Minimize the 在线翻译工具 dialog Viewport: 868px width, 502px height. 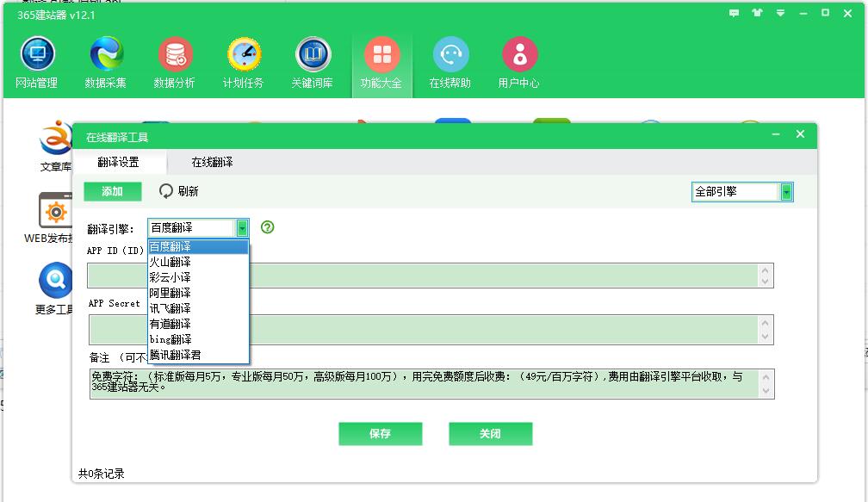(776, 134)
